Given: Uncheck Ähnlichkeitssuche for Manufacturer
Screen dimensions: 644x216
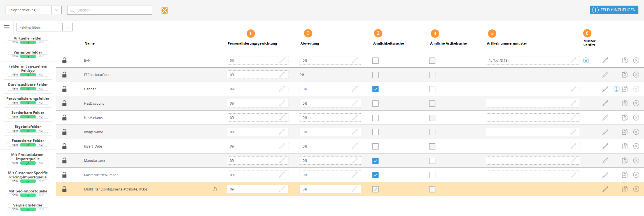Looking at the screenshot, I should [375, 161].
